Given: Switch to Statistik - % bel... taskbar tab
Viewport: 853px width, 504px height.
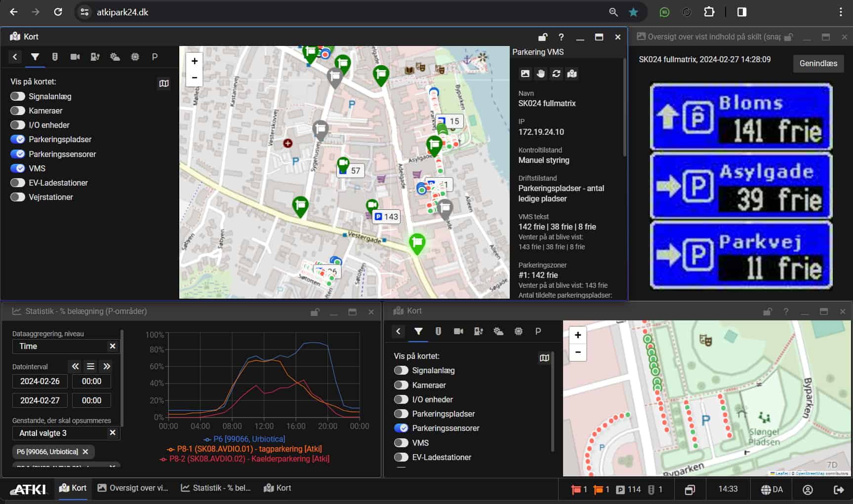Looking at the screenshot, I should pyautogui.click(x=216, y=488).
